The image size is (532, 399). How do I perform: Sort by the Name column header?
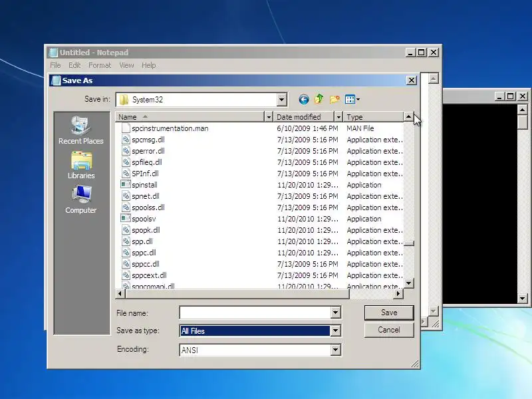(190, 117)
